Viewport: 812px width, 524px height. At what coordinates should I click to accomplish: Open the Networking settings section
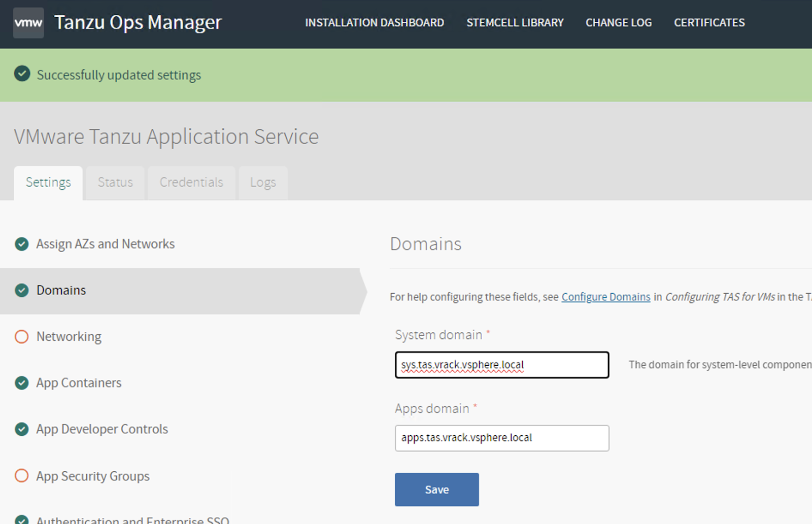point(69,337)
